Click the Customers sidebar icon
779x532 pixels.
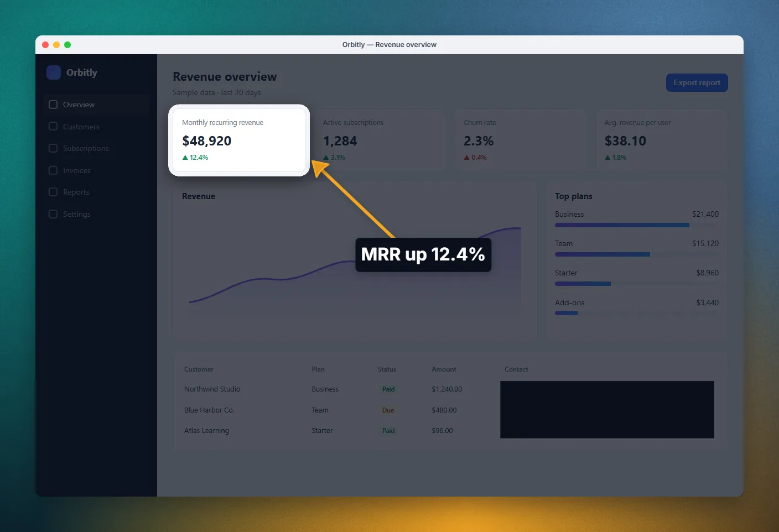click(53, 126)
